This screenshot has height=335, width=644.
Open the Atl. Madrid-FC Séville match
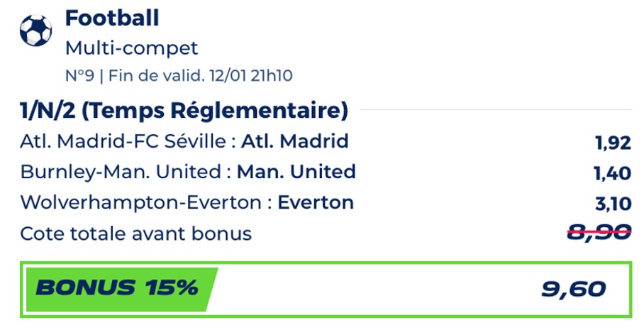click(125, 142)
